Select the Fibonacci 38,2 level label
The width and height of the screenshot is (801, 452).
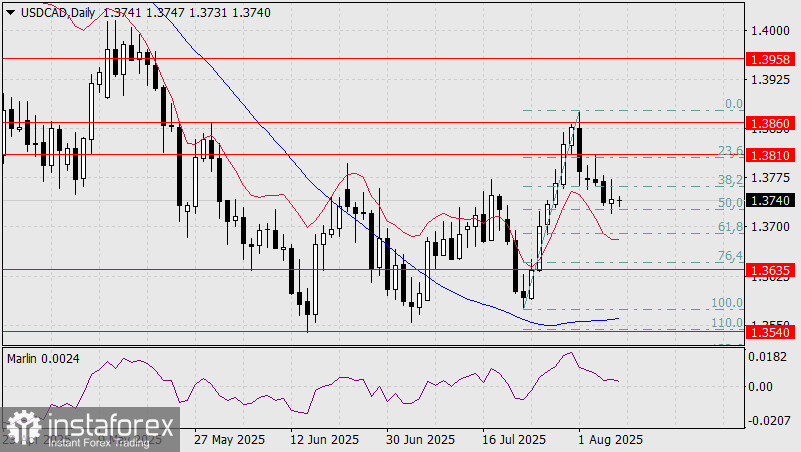tap(731, 179)
